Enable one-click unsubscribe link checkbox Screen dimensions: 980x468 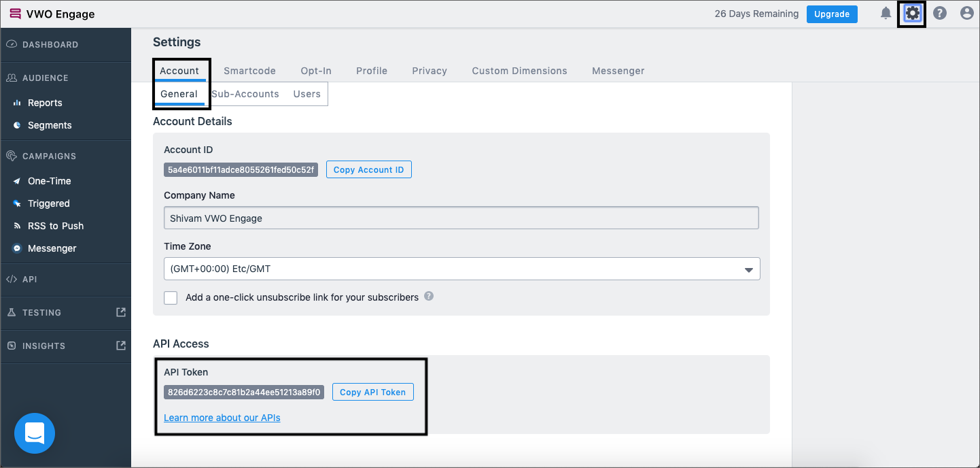171,297
